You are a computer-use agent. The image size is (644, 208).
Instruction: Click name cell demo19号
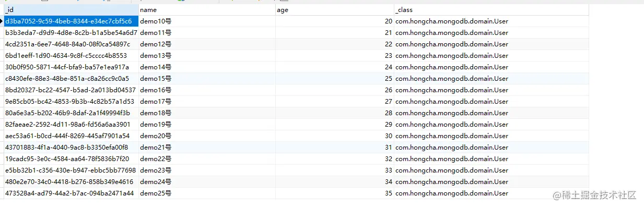(x=207, y=125)
